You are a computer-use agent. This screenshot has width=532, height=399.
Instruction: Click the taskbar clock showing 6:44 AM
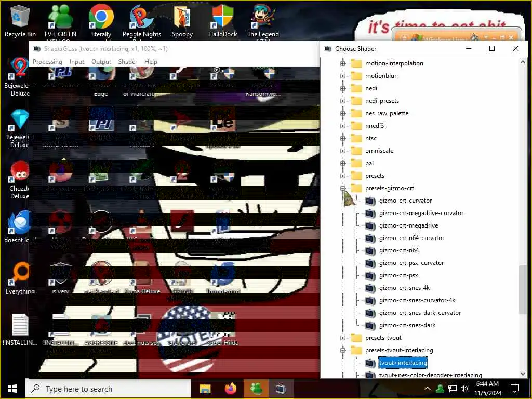click(x=487, y=389)
